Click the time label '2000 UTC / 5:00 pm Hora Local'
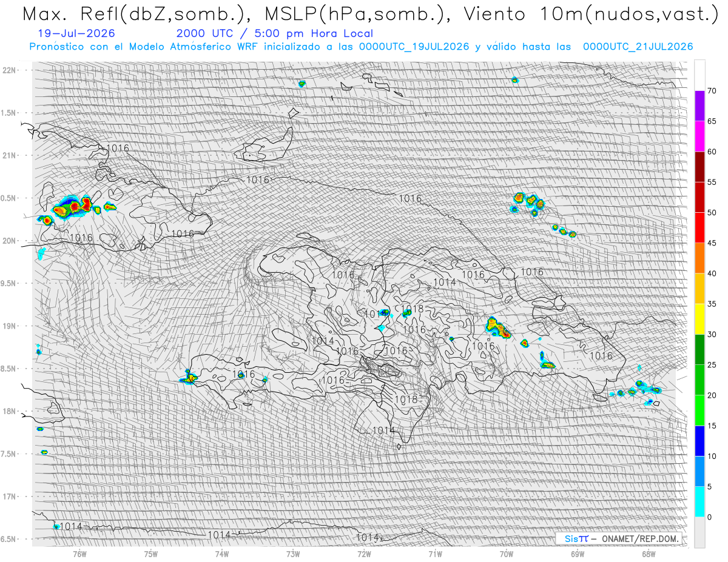728x562 pixels. click(x=275, y=34)
